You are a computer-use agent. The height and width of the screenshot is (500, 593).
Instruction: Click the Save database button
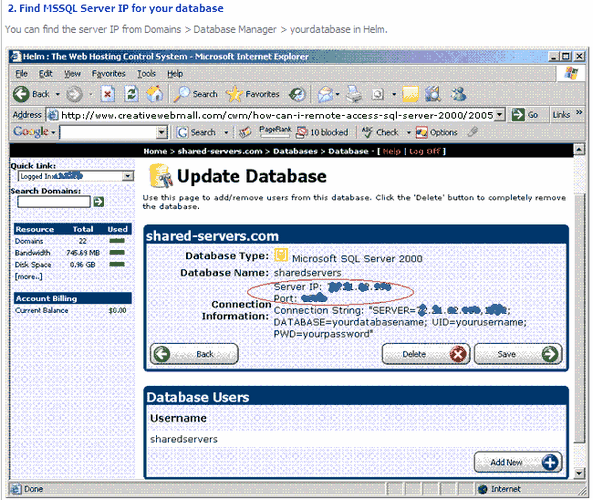pos(518,354)
